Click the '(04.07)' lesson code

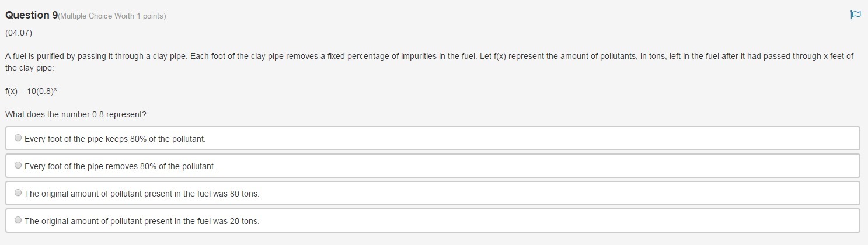tap(18, 33)
